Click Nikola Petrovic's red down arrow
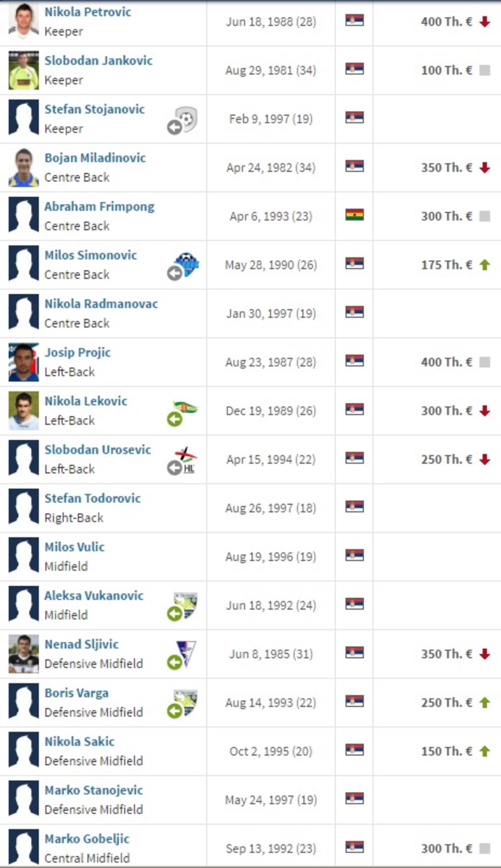This screenshot has width=501, height=868. coord(484,22)
